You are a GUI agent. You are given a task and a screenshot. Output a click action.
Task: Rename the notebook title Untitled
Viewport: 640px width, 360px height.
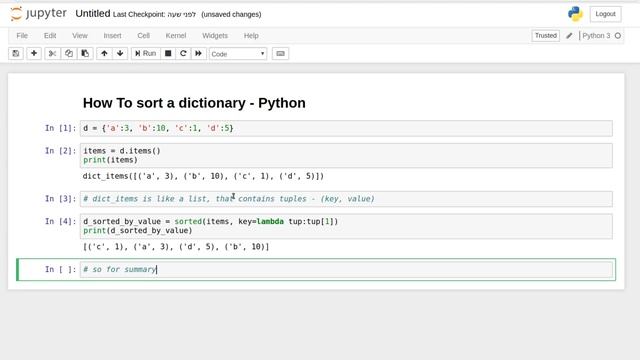coord(93,13)
